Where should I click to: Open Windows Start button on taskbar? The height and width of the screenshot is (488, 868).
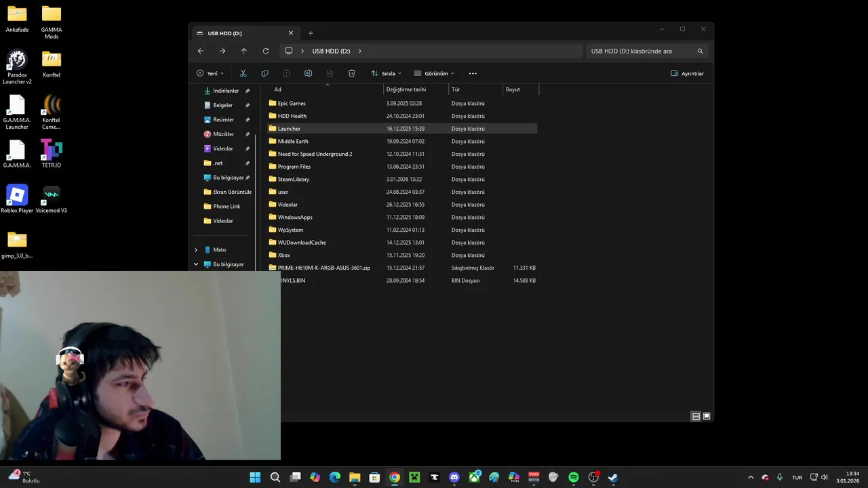pyautogui.click(x=255, y=477)
